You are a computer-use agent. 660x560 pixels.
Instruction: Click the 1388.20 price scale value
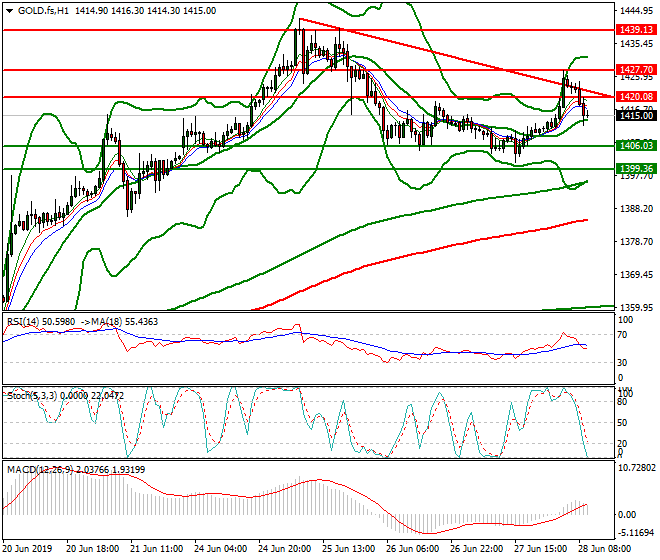point(636,209)
